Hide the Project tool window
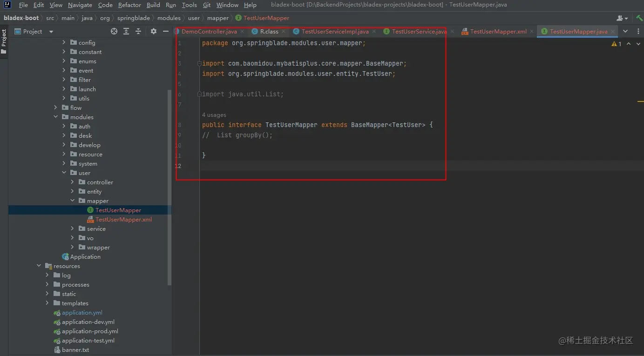The height and width of the screenshot is (356, 644). coord(165,31)
